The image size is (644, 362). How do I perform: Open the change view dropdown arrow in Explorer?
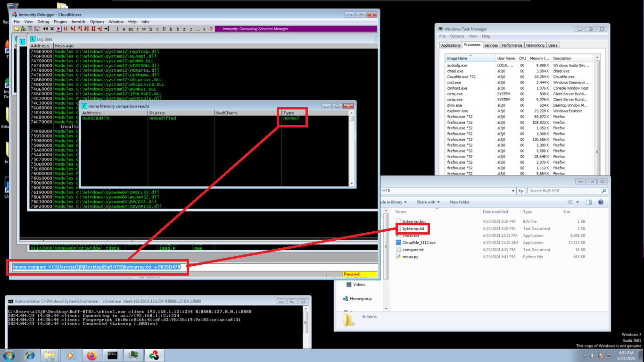(x=578, y=202)
